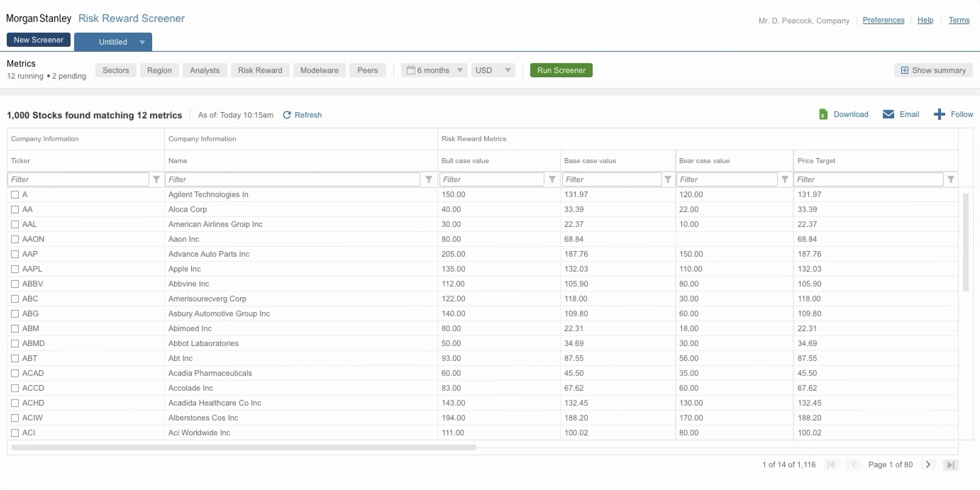Tick the checkbox for ticker ACAD
The height and width of the screenshot is (490, 980).
[x=15, y=373]
